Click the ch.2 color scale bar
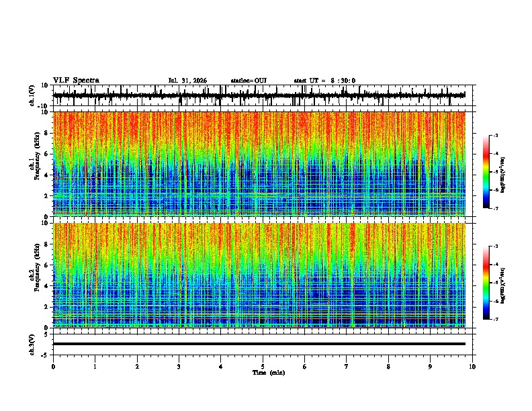Image resolution: width=532 pixels, height=411 pixels. 486,283
